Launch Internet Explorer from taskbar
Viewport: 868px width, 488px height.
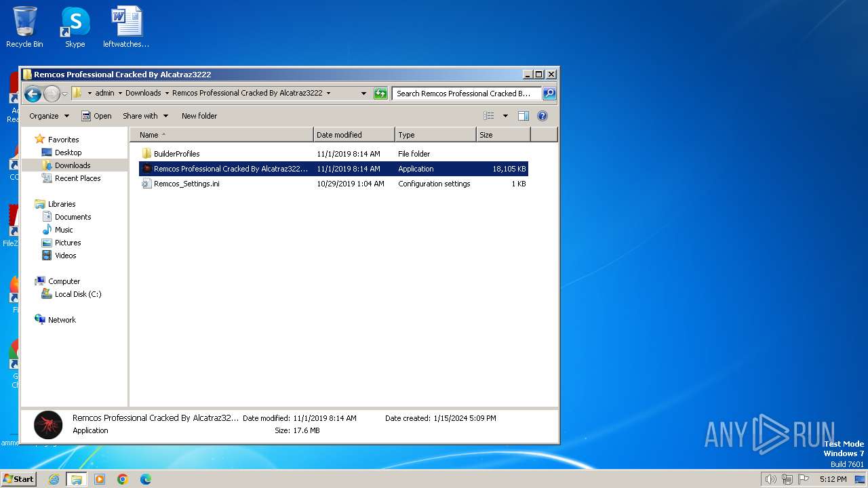pyautogui.click(x=54, y=479)
